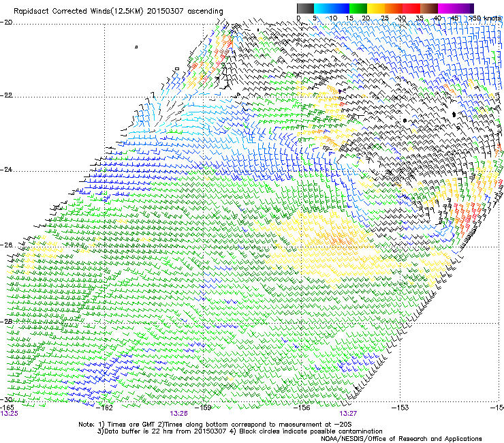Click the green 15-20 knots legend band
The image size is (504, 443).
coord(358,8)
